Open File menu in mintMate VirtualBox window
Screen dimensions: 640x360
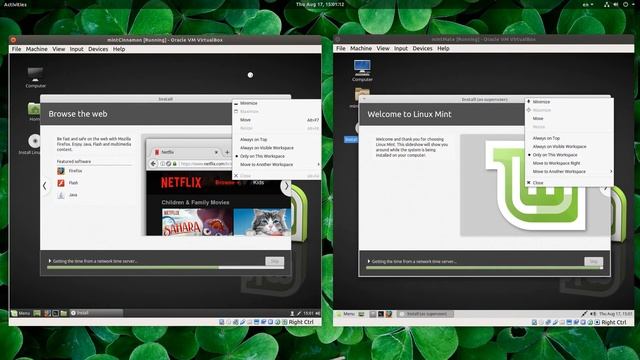point(341,48)
